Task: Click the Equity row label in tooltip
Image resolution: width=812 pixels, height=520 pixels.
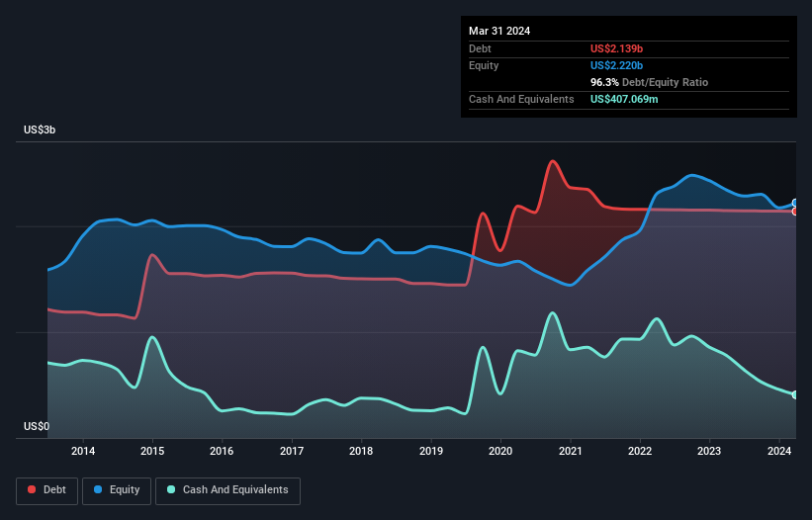Action: click(484, 65)
